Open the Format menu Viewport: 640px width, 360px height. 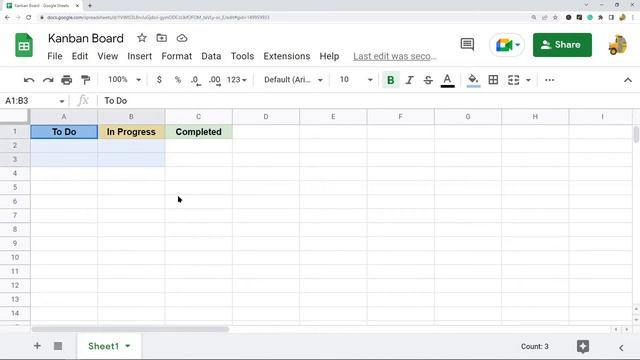click(x=176, y=56)
